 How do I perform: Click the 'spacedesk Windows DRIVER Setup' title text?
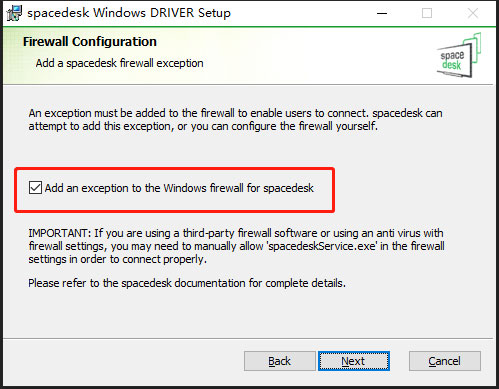click(x=129, y=13)
